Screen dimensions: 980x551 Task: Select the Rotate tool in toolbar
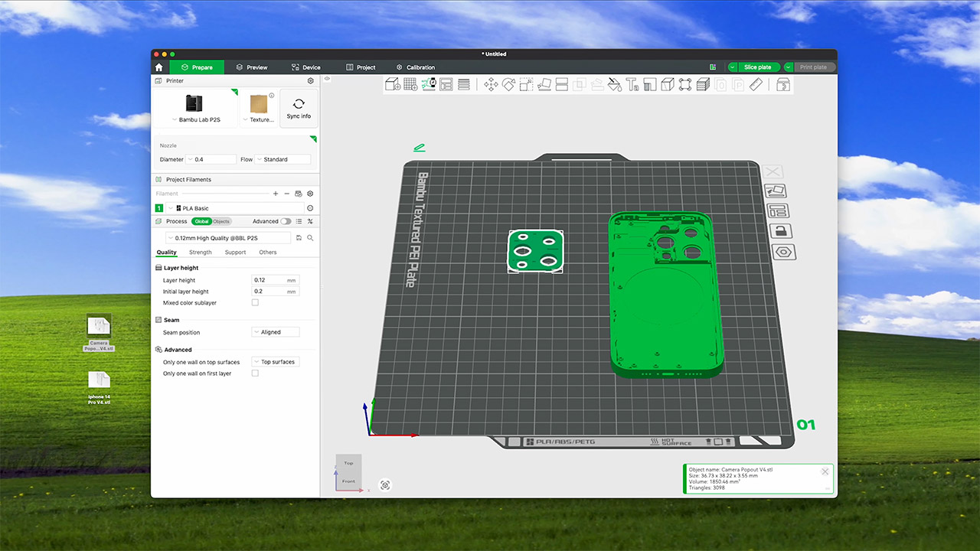[508, 84]
